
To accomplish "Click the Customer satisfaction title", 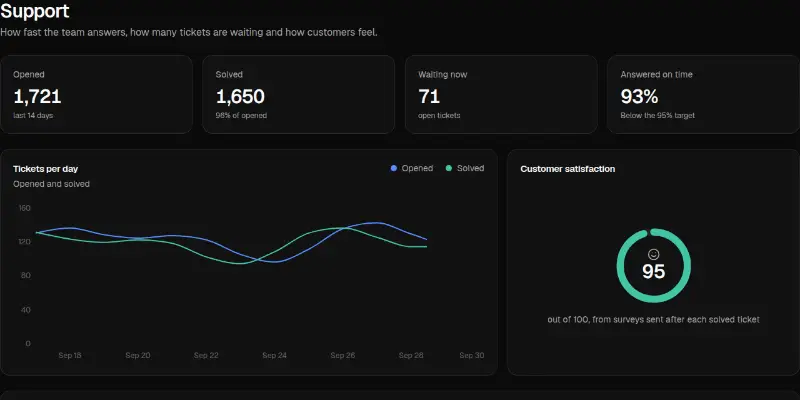I will [x=568, y=169].
